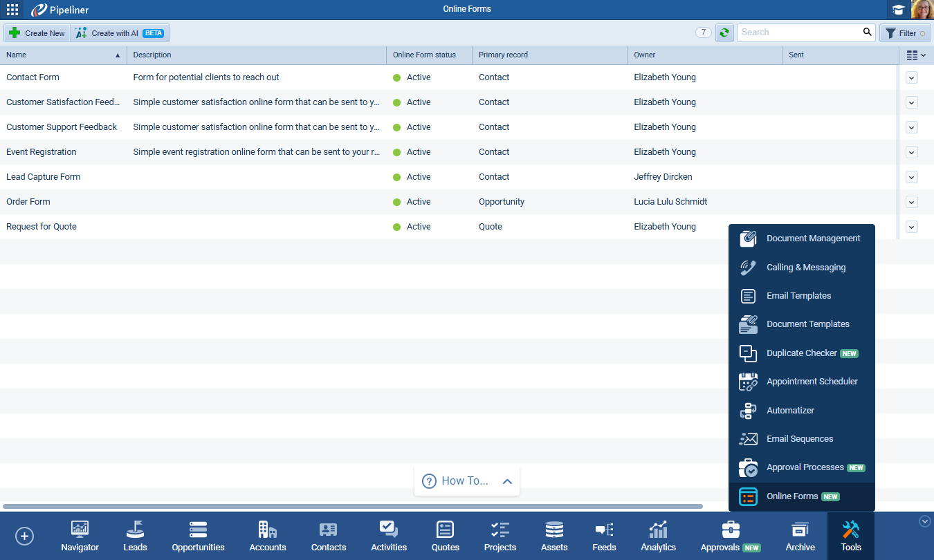Open row menu for Request for Quote
934x560 pixels.
pyautogui.click(x=911, y=227)
